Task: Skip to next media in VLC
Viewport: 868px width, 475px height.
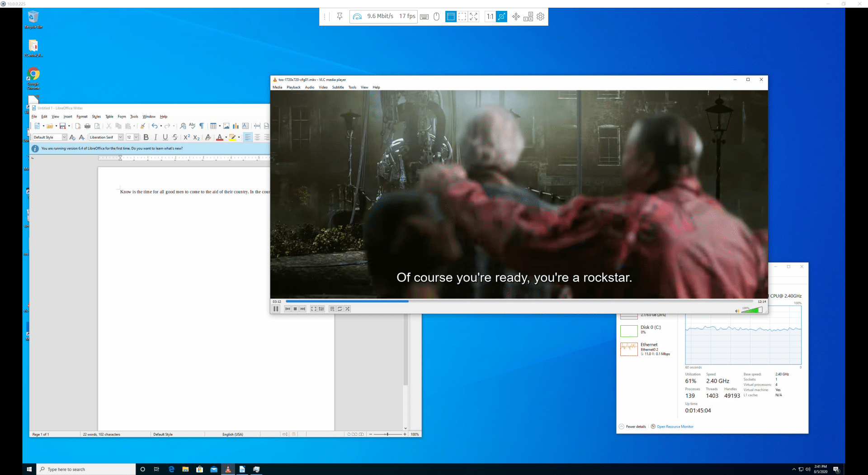Action: click(303, 309)
